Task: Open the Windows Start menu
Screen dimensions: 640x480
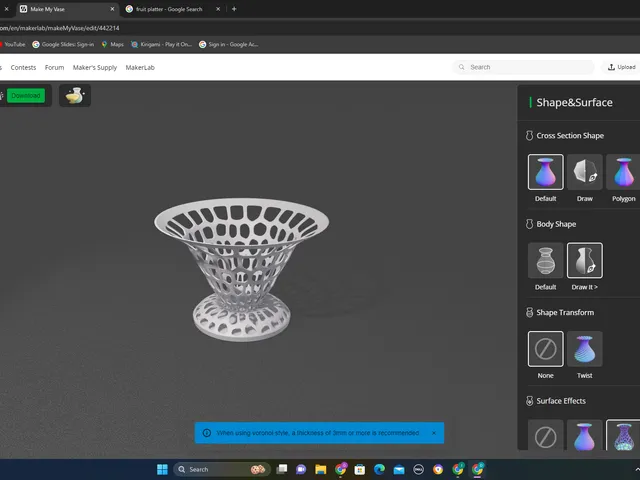Action: (x=162, y=469)
